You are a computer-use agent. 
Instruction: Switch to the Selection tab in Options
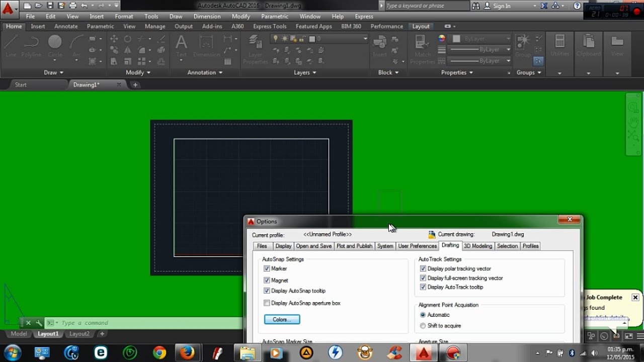(507, 246)
